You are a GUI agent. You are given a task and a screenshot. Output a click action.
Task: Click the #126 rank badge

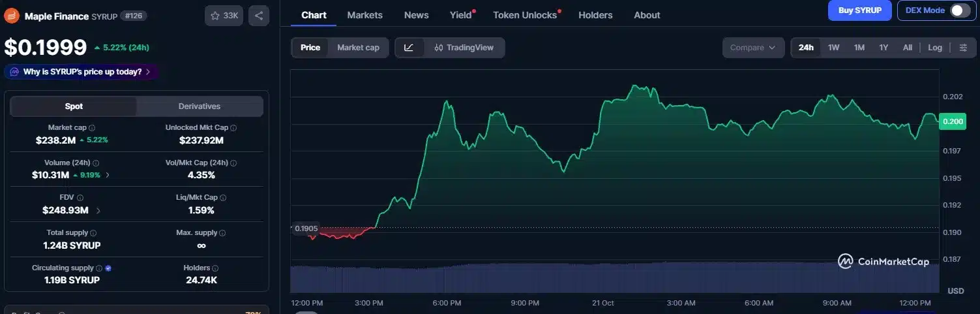click(x=134, y=16)
